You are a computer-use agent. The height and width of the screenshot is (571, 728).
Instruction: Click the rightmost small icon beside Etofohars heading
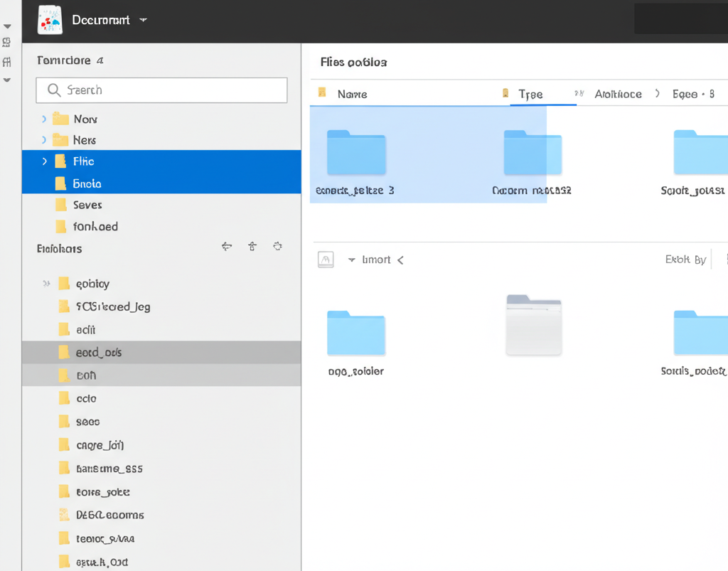pyautogui.click(x=277, y=247)
